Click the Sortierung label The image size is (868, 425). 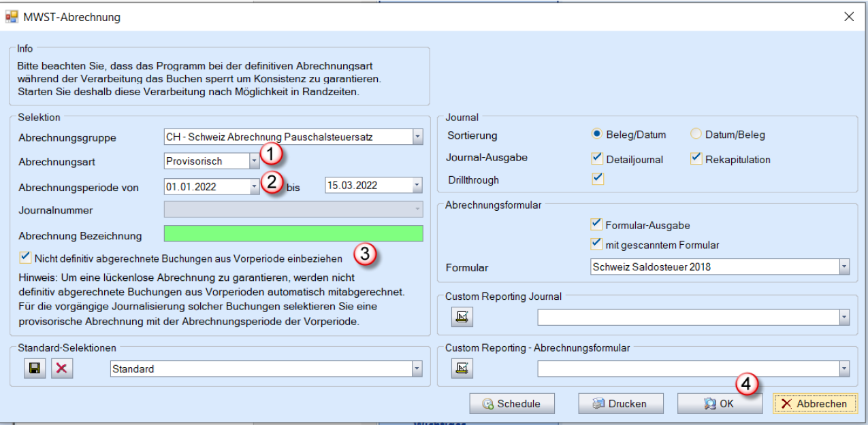[471, 135]
